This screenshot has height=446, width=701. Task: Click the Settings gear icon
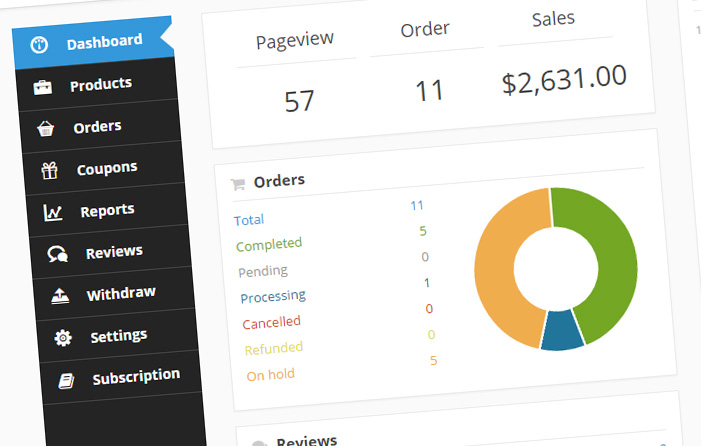tap(63, 338)
